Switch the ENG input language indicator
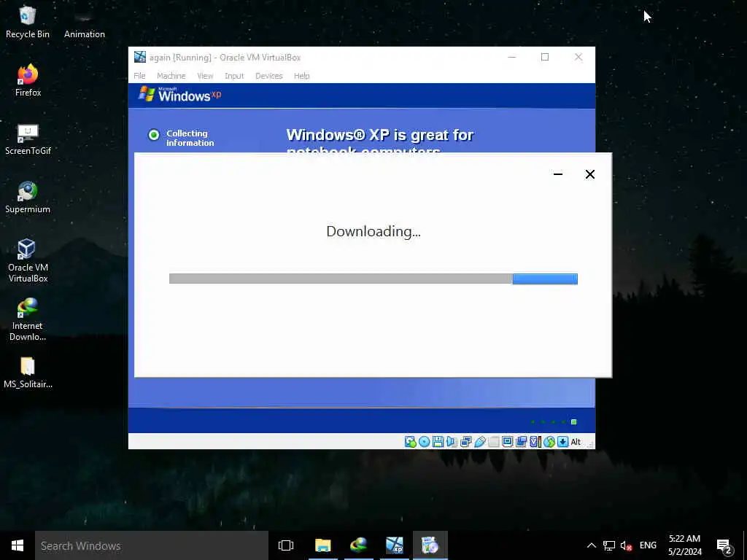 [648, 545]
